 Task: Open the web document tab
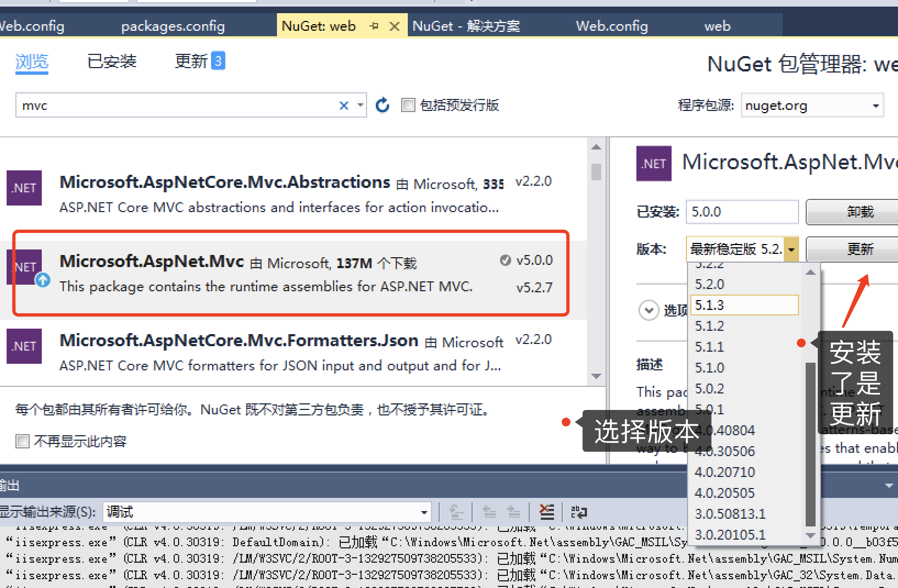(x=718, y=26)
